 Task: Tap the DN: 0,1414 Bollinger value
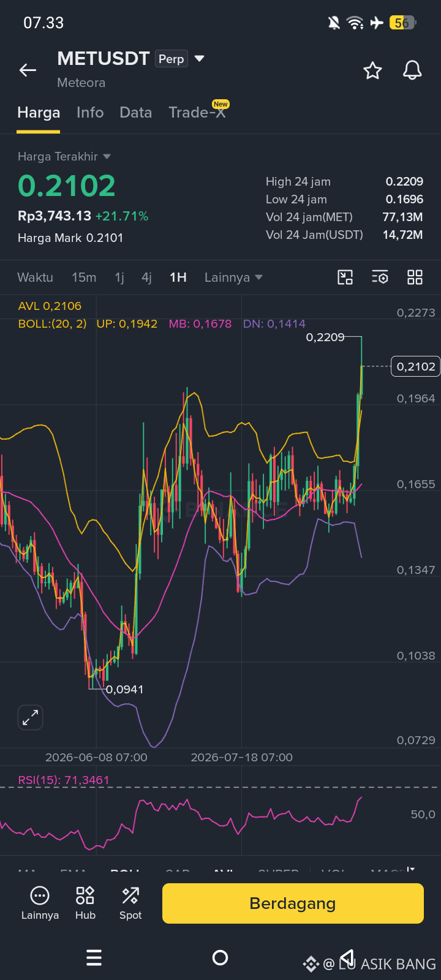[274, 324]
